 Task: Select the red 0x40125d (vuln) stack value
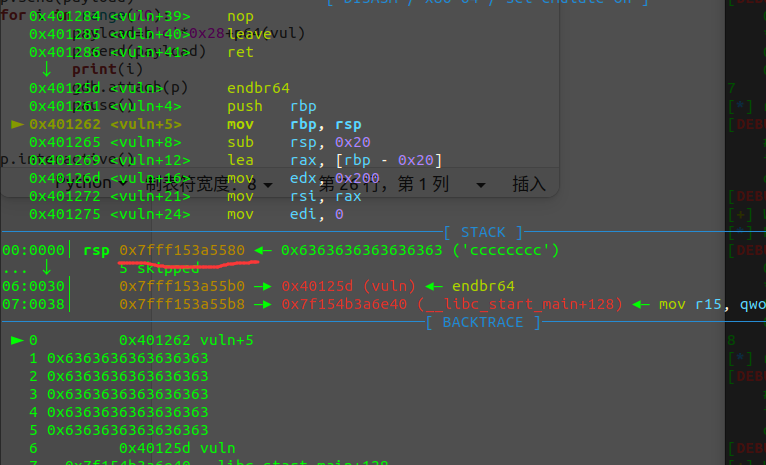(x=348, y=286)
